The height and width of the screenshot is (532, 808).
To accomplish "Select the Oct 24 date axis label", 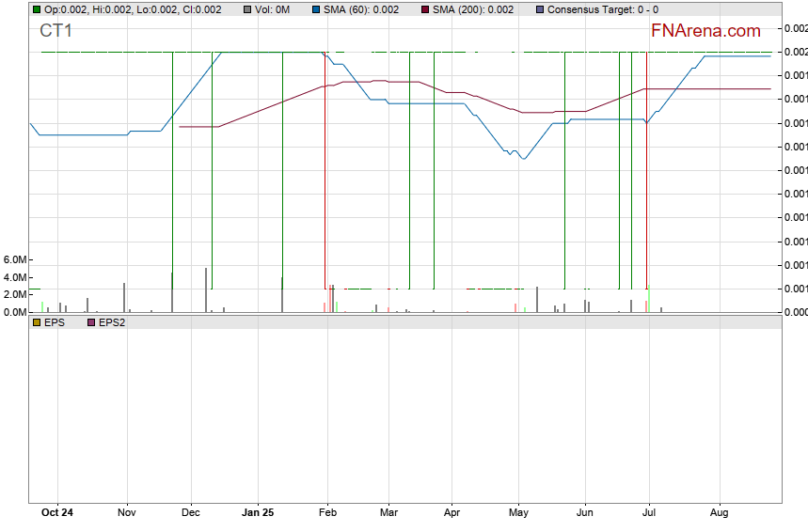I will [x=57, y=513].
